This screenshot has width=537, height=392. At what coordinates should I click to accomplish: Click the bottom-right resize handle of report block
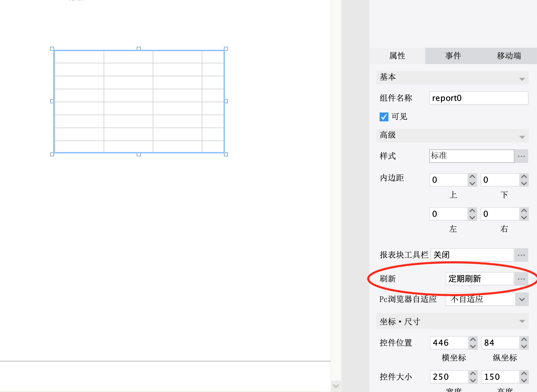(x=226, y=154)
